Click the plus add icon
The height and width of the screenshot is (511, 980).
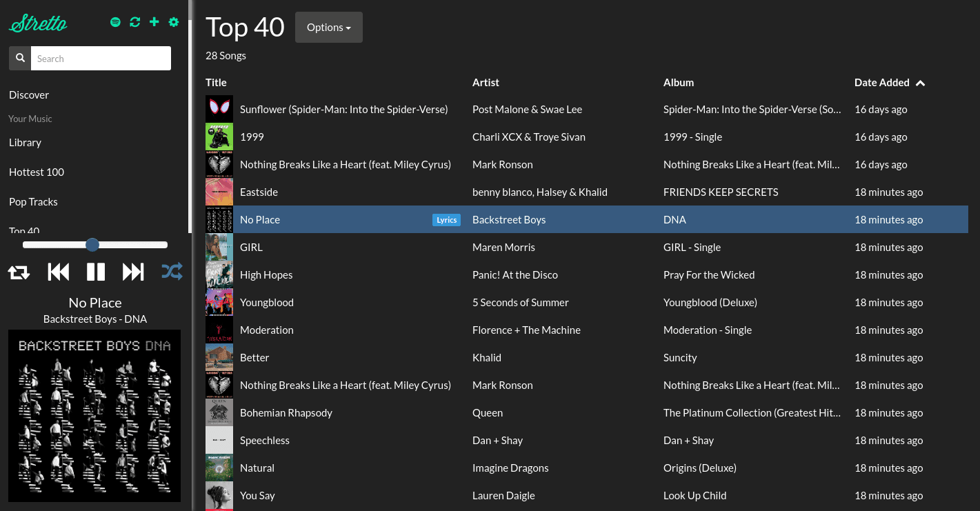(x=154, y=22)
